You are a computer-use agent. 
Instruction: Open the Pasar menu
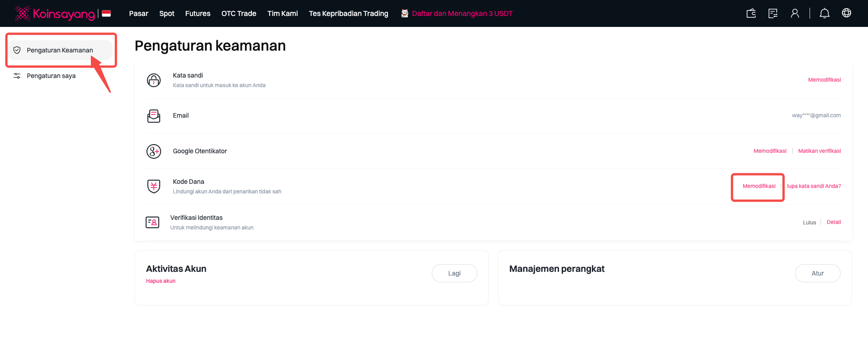[138, 14]
